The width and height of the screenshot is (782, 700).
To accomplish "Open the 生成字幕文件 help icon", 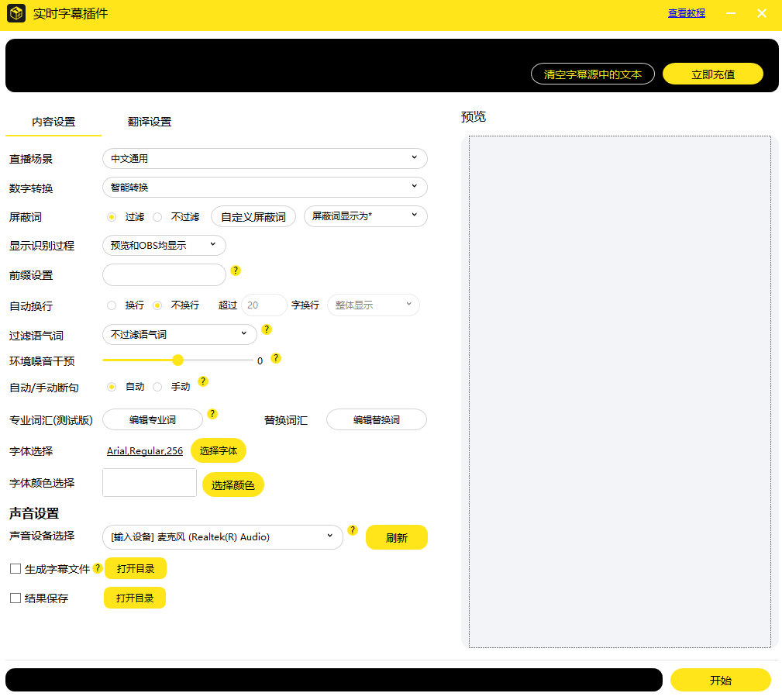I will (x=97, y=568).
